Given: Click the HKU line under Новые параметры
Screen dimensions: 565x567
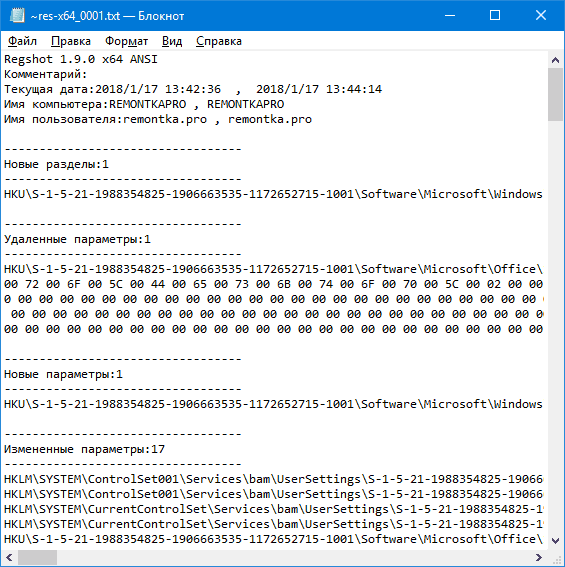Looking at the screenshot, I should click(x=273, y=404).
